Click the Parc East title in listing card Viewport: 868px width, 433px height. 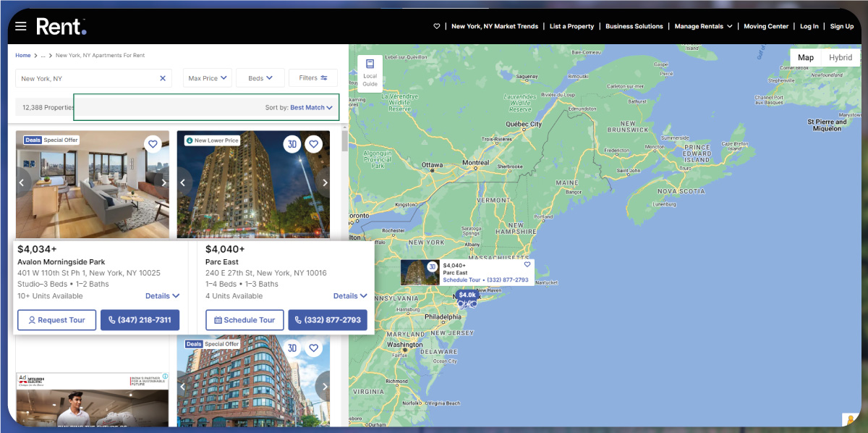tap(222, 262)
